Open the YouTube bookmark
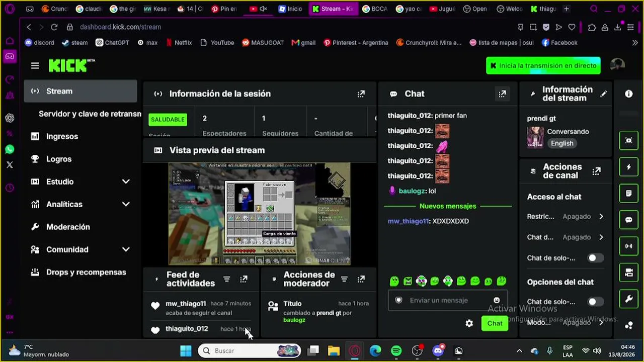This screenshot has width=644, height=362. pos(217,43)
